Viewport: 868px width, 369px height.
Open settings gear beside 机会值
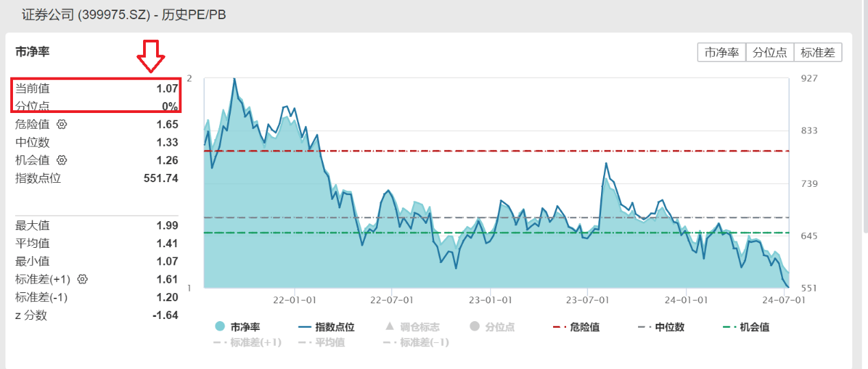click(x=62, y=160)
